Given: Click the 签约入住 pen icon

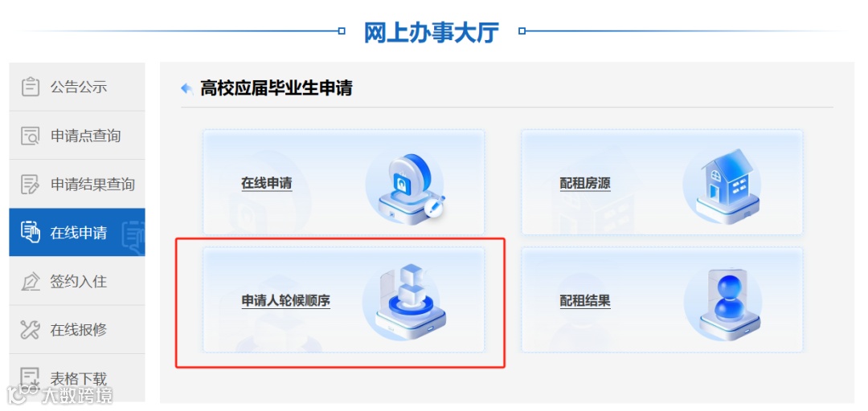Looking at the screenshot, I should point(31,282).
